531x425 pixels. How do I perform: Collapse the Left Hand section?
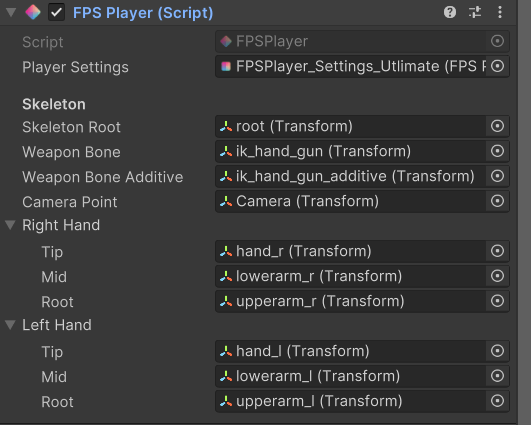[x=10, y=324]
